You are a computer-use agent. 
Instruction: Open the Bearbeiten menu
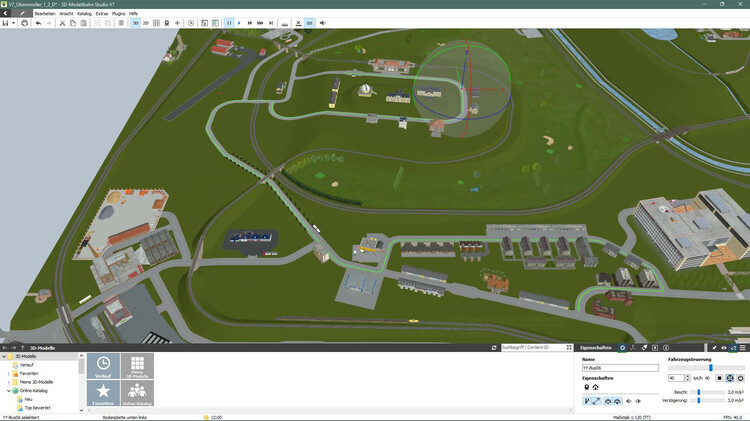coord(45,13)
